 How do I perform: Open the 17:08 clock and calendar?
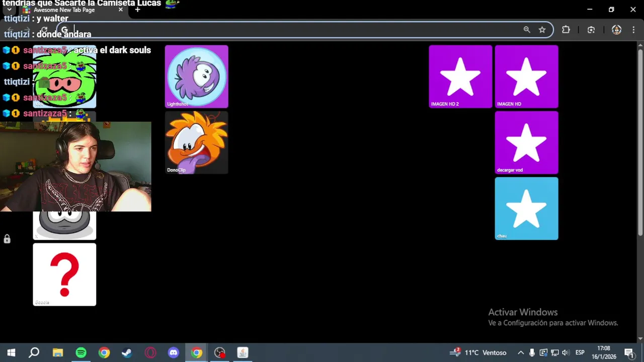click(x=603, y=352)
